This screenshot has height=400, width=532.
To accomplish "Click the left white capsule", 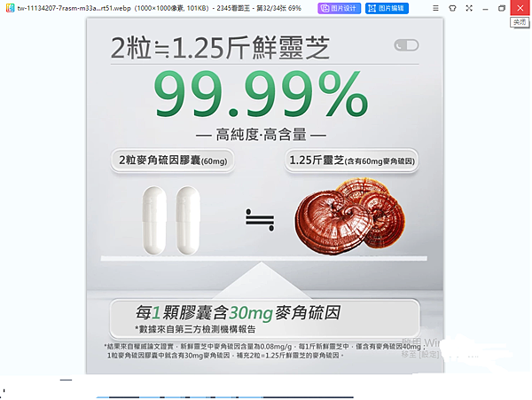I will click(154, 221).
